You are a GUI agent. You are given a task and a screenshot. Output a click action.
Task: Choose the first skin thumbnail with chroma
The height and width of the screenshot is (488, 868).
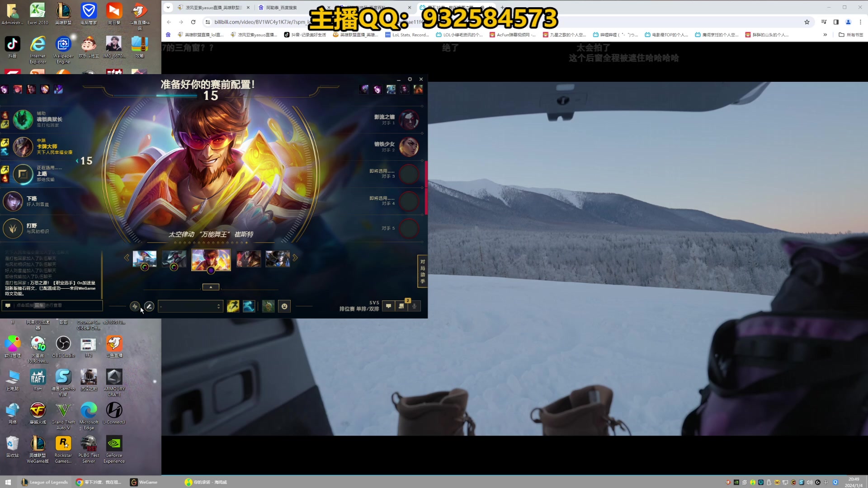(145, 258)
